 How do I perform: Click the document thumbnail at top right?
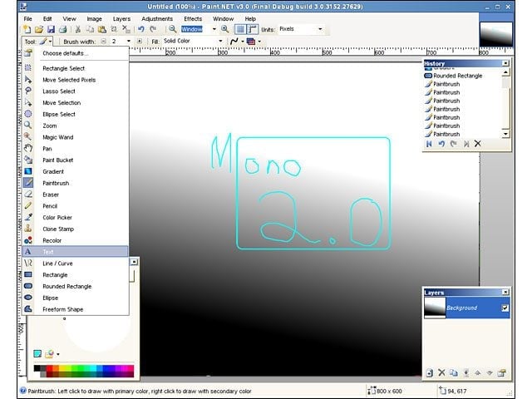(x=495, y=34)
